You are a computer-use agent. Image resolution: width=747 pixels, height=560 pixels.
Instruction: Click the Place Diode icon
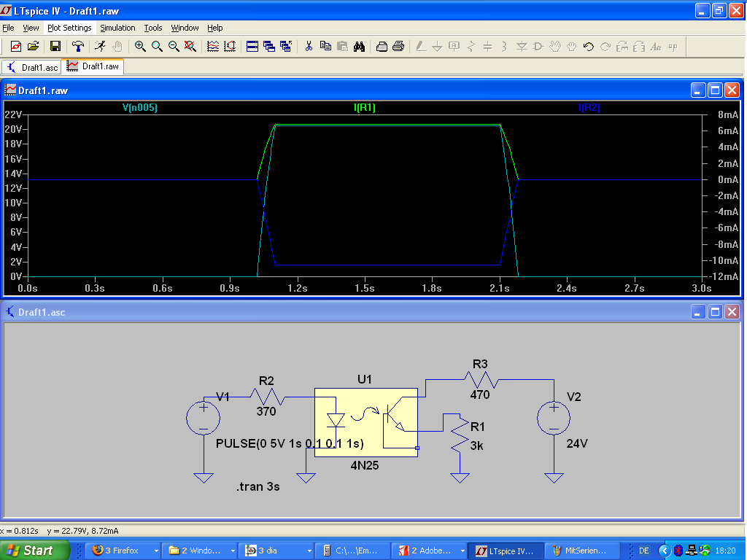tap(522, 47)
